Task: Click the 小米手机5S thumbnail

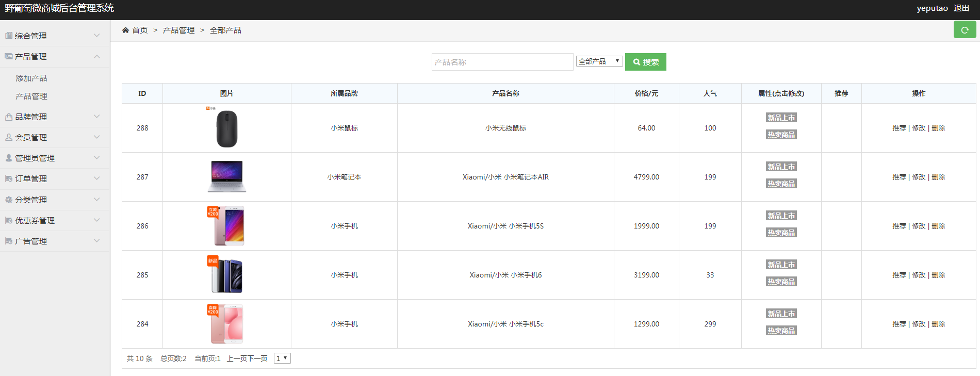Action: coord(226,226)
